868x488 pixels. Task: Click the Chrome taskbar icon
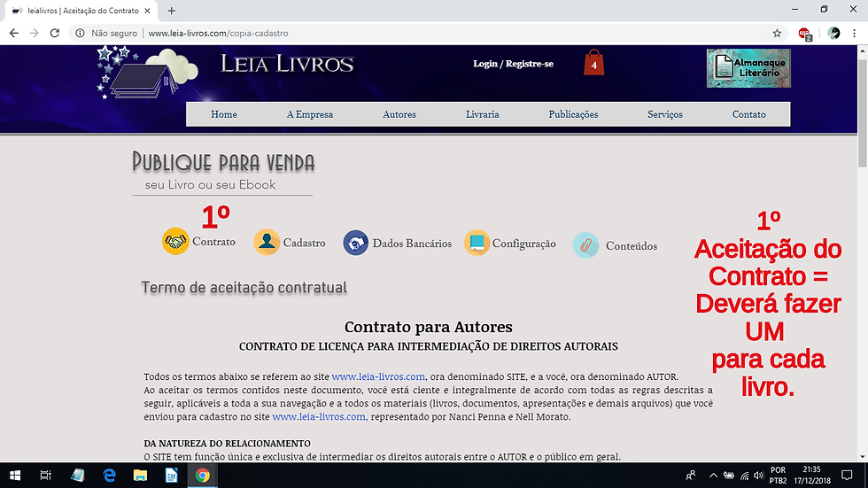pyautogui.click(x=202, y=476)
